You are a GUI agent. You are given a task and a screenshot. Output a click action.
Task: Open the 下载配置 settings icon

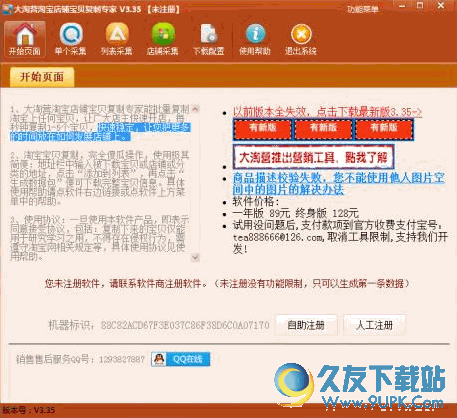(209, 39)
